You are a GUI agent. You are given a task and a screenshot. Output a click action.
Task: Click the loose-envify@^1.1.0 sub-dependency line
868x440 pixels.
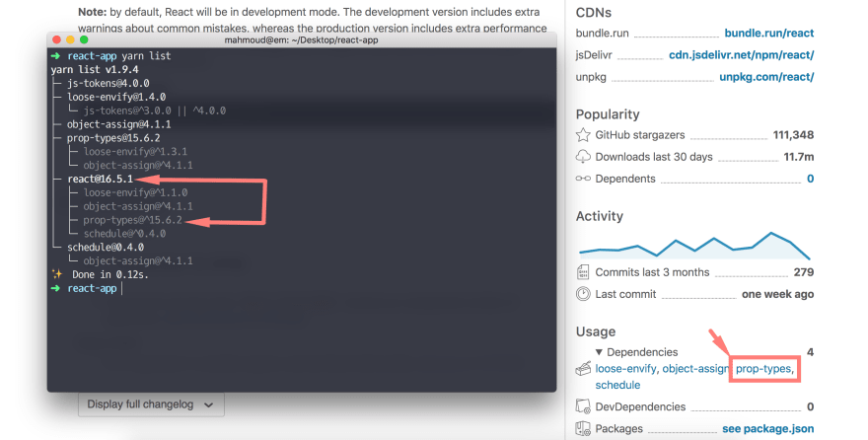click(x=136, y=192)
